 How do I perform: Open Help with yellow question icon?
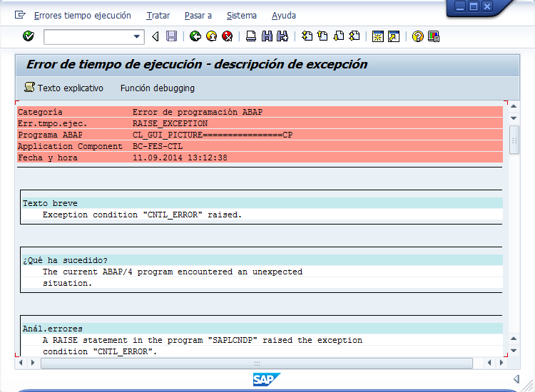click(x=417, y=36)
